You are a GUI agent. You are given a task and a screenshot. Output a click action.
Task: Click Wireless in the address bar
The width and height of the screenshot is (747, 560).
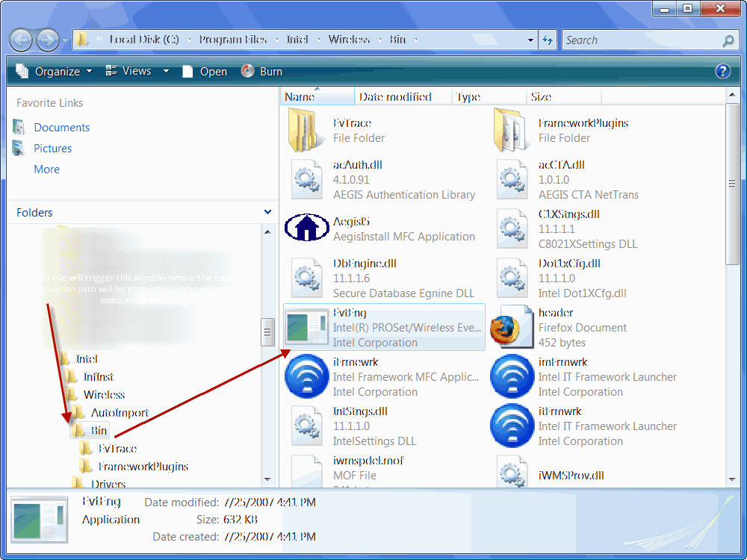(349, 40)
